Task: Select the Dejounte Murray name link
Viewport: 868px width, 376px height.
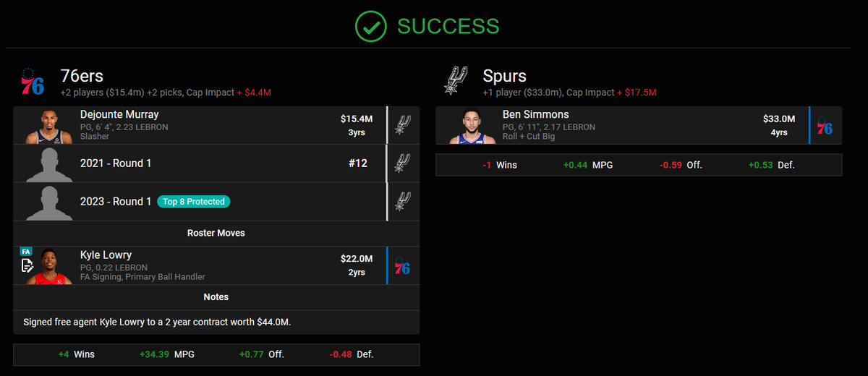Action: (119, 114)
